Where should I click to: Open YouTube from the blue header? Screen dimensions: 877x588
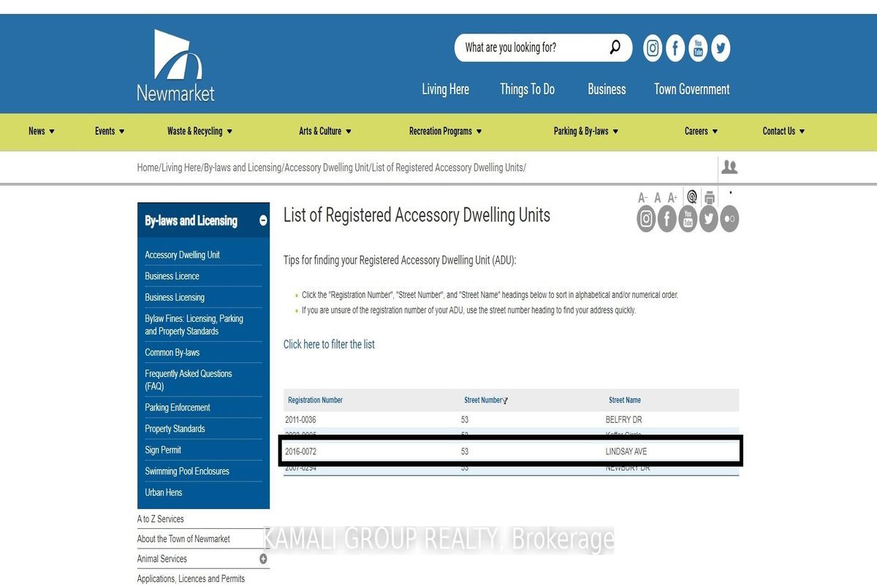[x=698, y=48]
